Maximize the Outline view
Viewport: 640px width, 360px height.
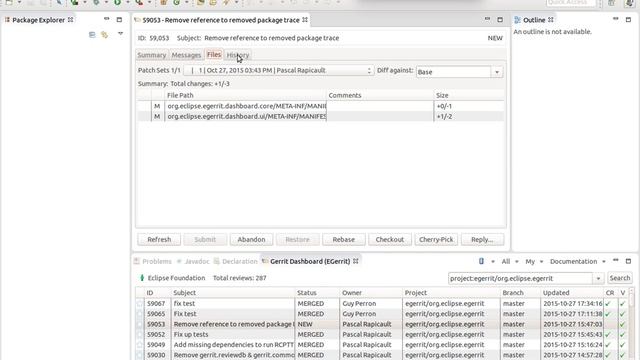[x=628, y=19]
